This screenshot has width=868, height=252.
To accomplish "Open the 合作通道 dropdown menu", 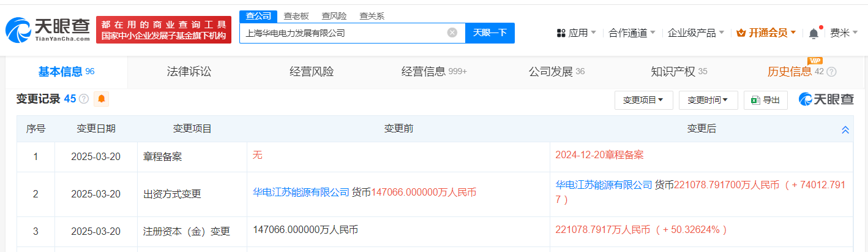I will (632, 33).
